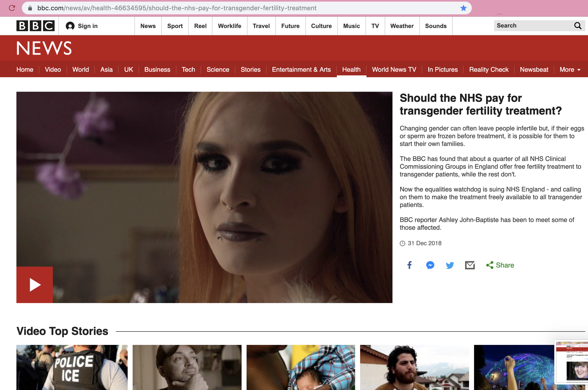Click the Sign in account icon
This screenshot has height=390, width=588.
[x=70, y=26]
